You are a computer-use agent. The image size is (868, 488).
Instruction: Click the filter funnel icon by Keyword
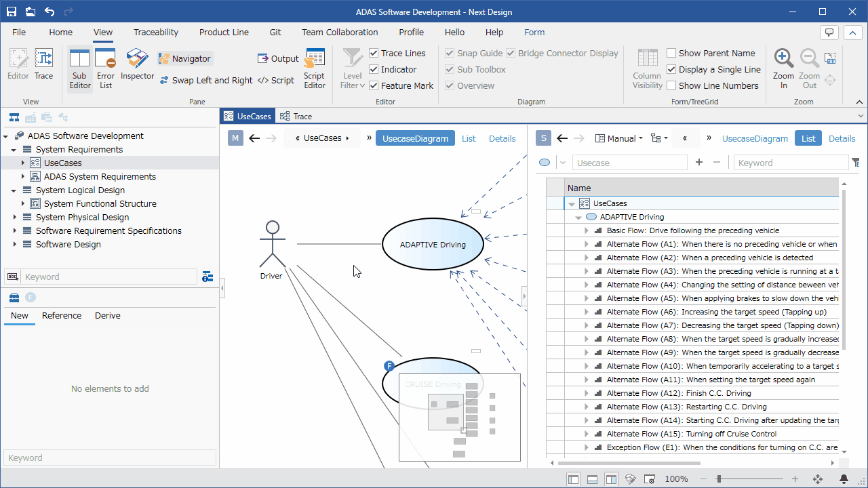[x=855, y=163]
